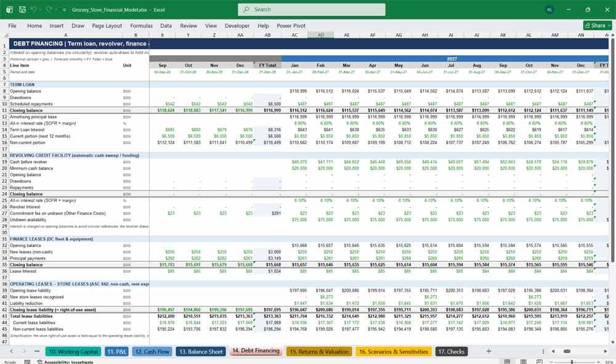Open the Formulas ribbon tab
The image size is (616, 364).
coord(142,25)
